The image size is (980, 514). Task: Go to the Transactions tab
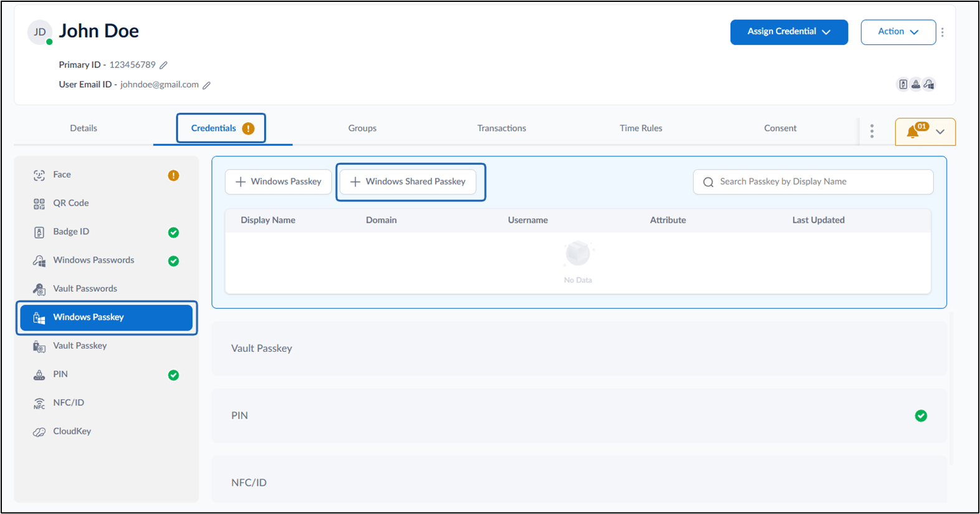pos(502,128)
